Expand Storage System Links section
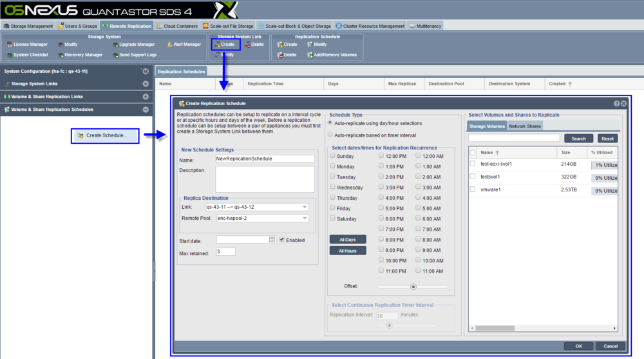The height and width of the screenshot is (359, 644). pos(146,84)
